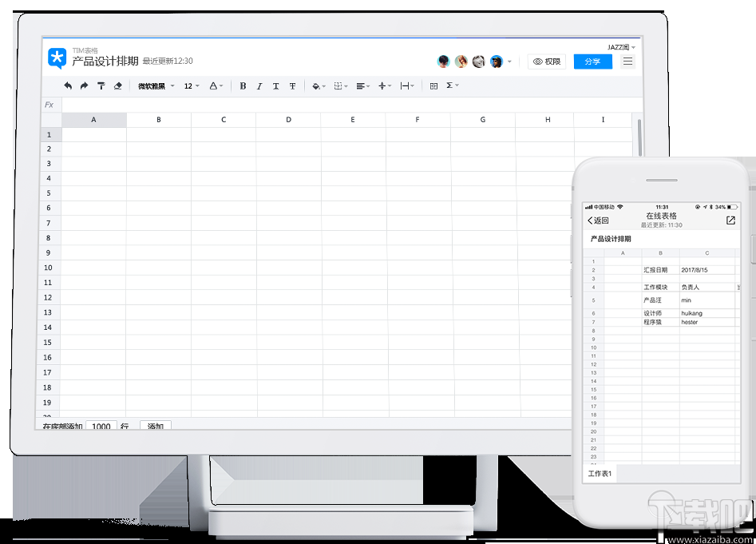Open horizontal text alignment dropdown
The width and height of the screenshot is (756, 544).
(x=362, y=85)
